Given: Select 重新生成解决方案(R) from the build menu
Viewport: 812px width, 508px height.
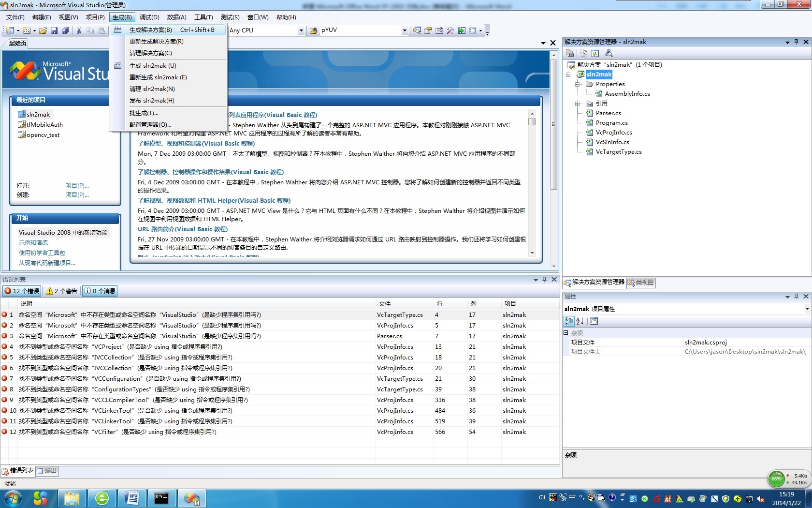Looking at the screenshot, I should pyautogui.click(x=156, y=42).
